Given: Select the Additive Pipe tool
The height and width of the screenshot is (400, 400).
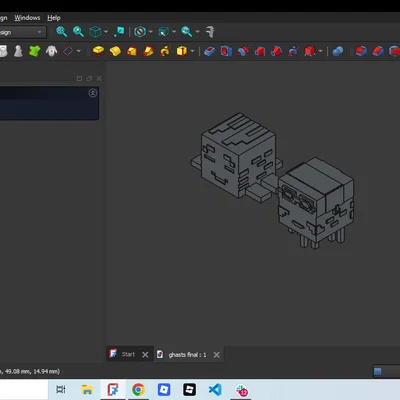Looking at the screenshot, I should coord(148,51).
